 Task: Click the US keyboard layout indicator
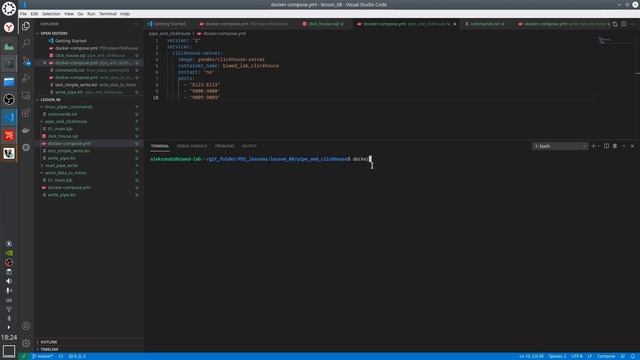tap(9, 300)
